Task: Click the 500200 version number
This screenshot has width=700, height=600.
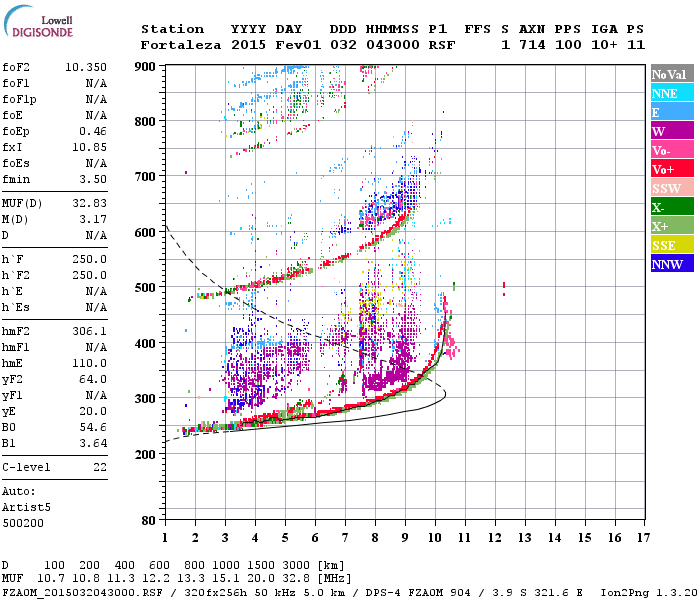Action: pos(23,523)
